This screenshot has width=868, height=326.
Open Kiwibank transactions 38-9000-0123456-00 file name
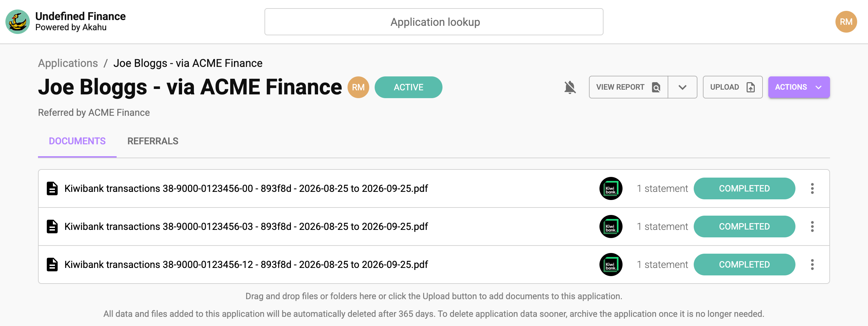(x=246, y=188)
